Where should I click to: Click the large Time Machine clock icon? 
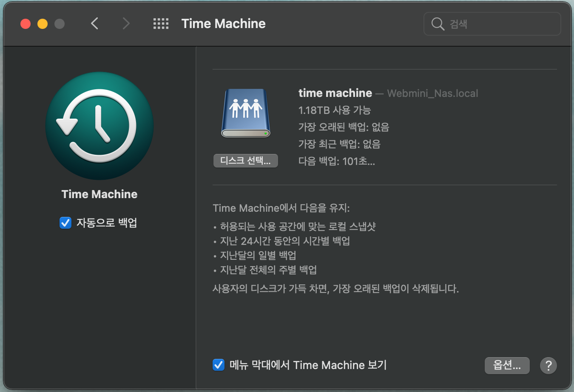(99, 126)
